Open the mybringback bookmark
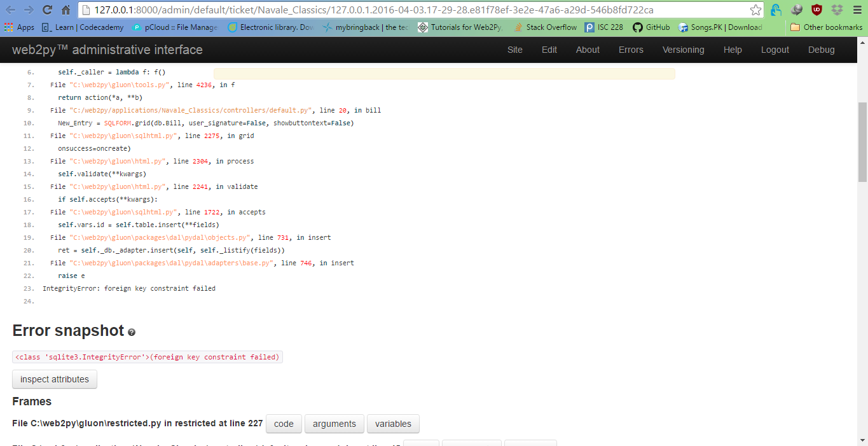This screenshot has height=446, width=868. point(366,27)
